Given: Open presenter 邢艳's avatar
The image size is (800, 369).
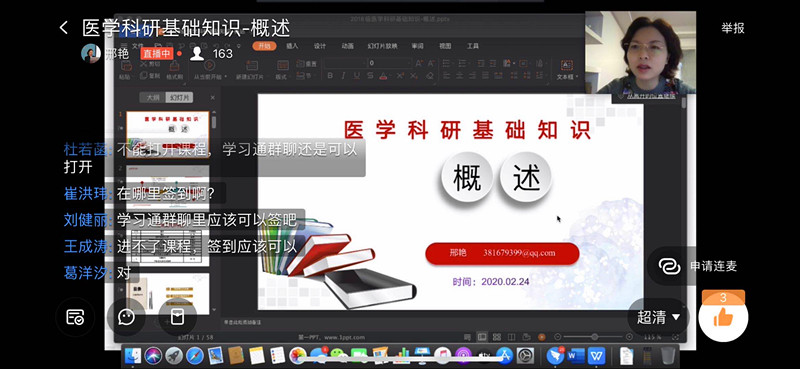Looking at the screenshot, I should [91, 53].
